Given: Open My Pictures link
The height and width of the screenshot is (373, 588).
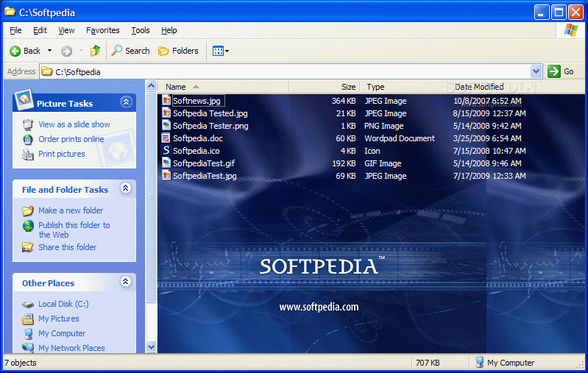Looking at the screenshot, I should (58, 319).
